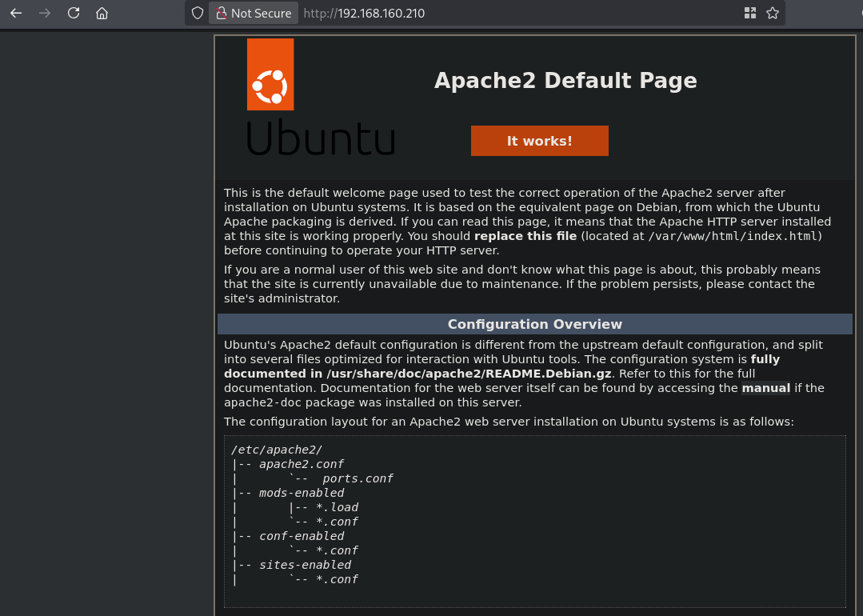
Task: Click the ports.conf tree entry
Action: [358, 478]
